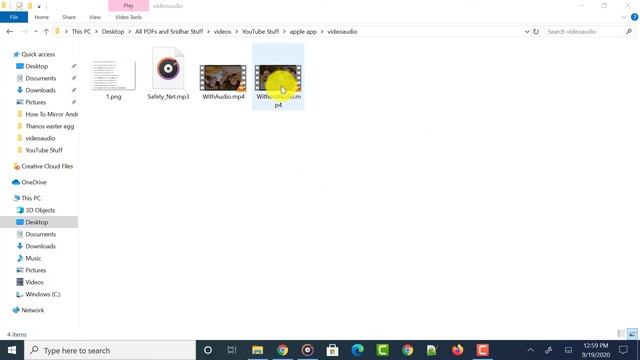Click 'videos' in address breadcrumb
This screenshot has width=640, height=360.
pyautogui.click(x=222, y=31)
